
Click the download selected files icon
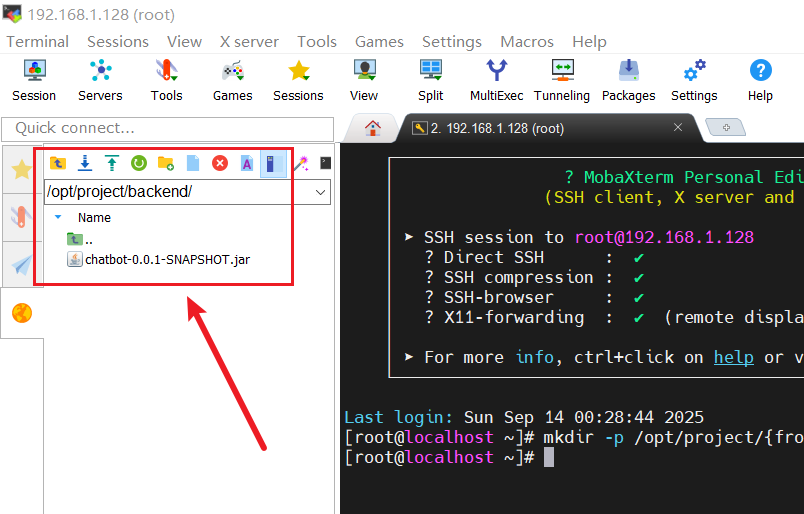[85, 163]
